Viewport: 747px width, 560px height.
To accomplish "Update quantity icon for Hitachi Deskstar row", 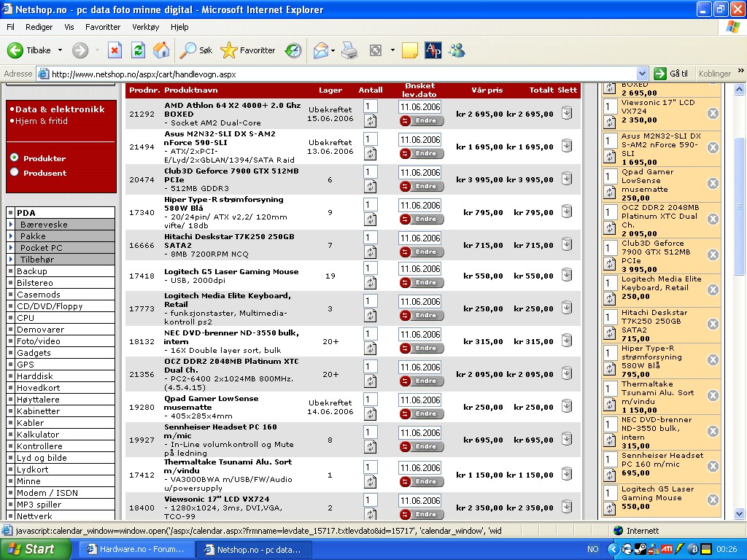I will pos(371,252).
